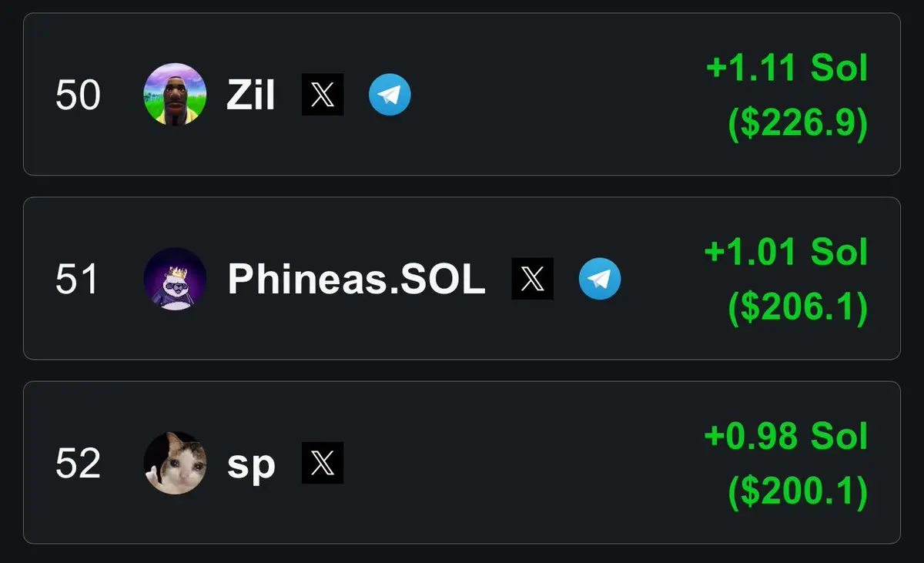Click the ($206.1) dollar amount
The width and height of the screenshot is (924, 563).
point(798,307)
